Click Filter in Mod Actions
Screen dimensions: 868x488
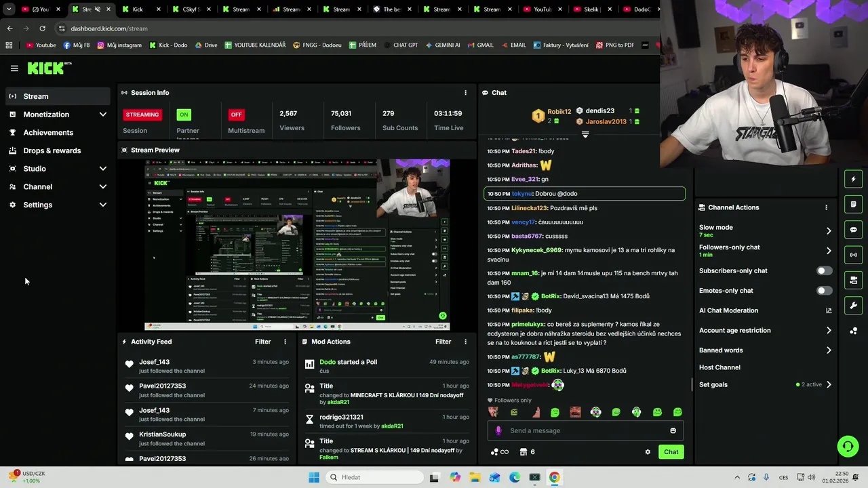click(443, 342)
